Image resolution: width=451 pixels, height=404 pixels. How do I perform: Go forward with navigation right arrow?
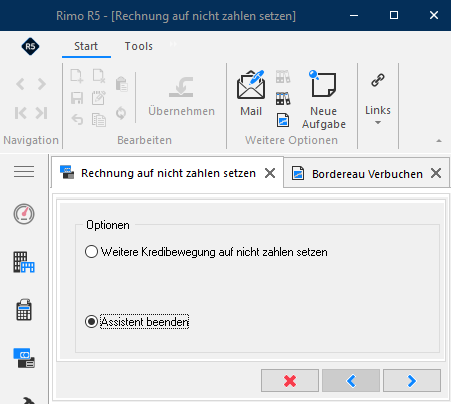coord(42,84)
